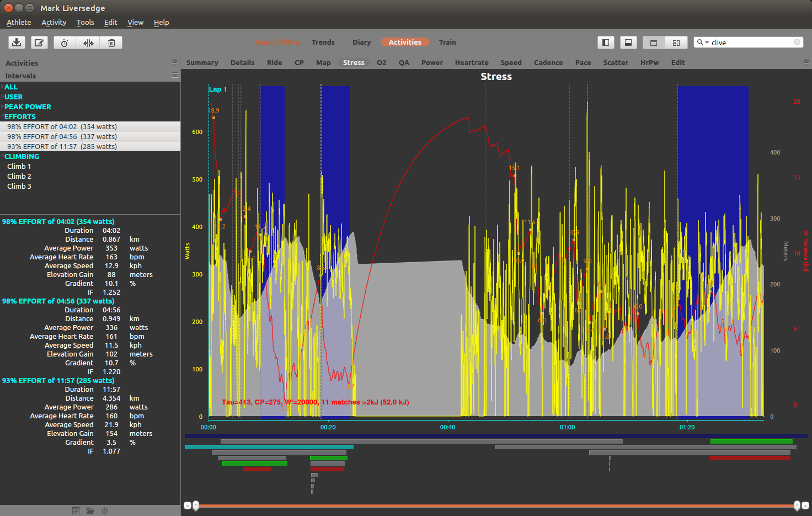The image size is (812, 516).
Task: Click the download/import activity toolbar icon
Action: 17,42
